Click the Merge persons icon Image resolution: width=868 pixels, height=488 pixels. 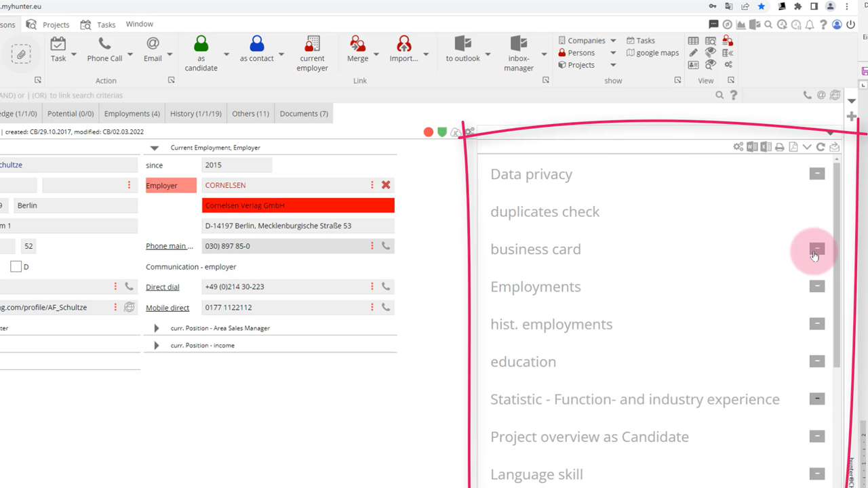357,45
